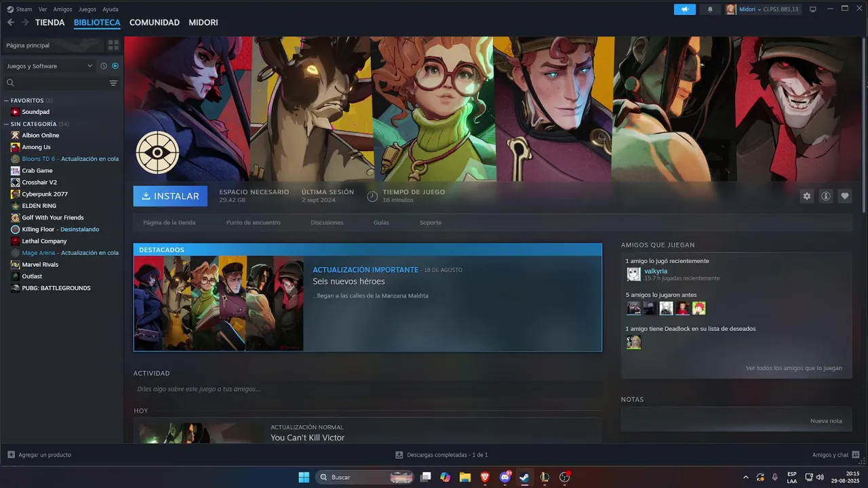Go to COMUNIDAD tab
This screenshot has width=868, height=488.
click(155, 22)
